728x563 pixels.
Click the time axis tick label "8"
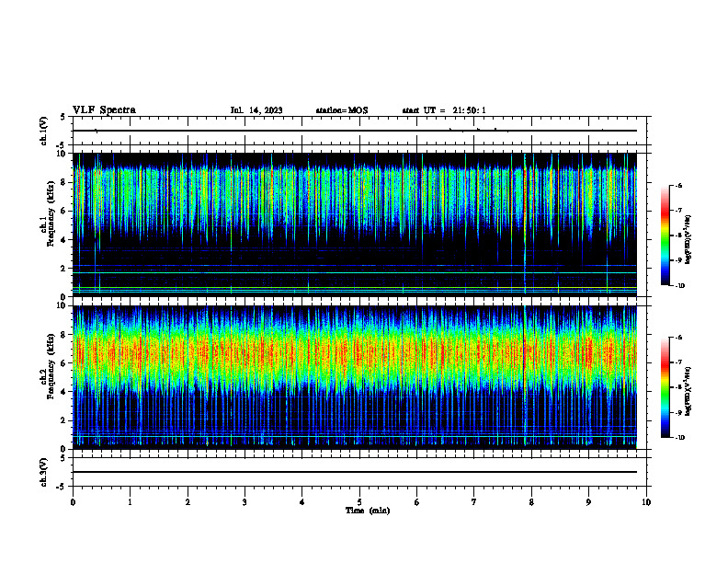531,502
